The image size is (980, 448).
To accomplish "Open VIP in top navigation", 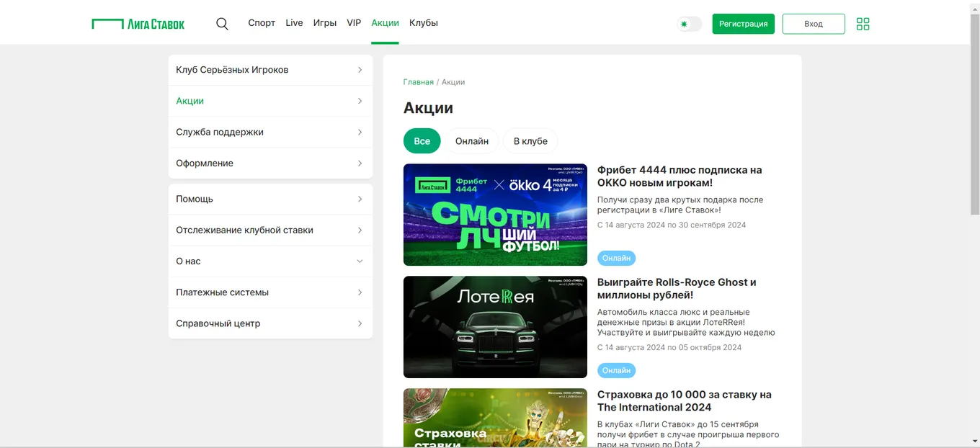I will tap(354, 23).
